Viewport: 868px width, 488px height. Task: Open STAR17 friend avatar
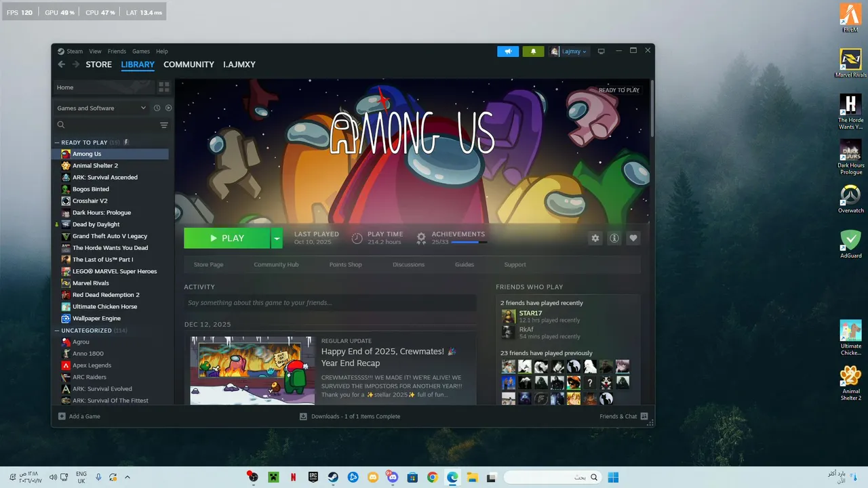coord(509,317)
